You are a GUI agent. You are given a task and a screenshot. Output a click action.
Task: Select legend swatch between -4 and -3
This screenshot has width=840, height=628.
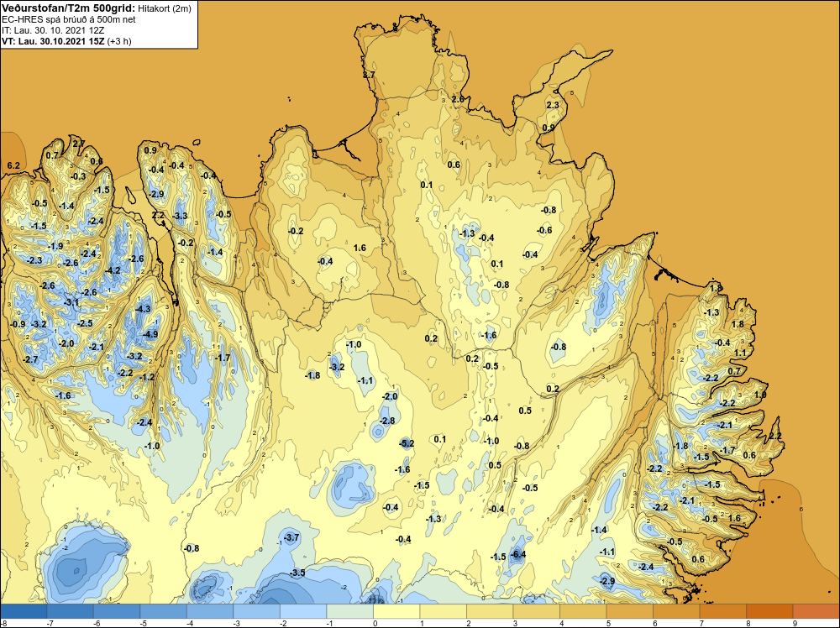[210, 611]
